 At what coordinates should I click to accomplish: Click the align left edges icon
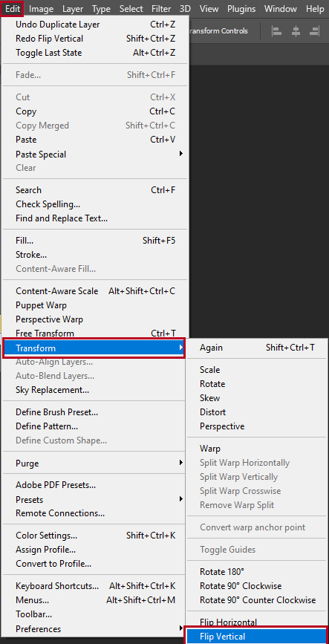point(276,30)
